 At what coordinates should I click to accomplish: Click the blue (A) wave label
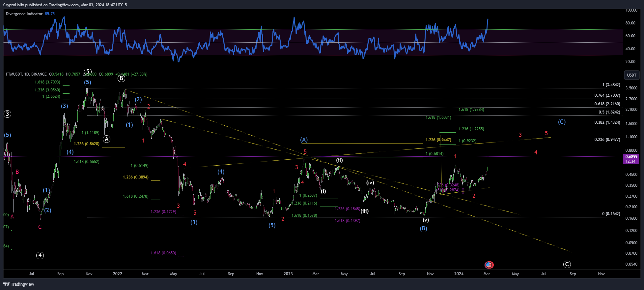[304, 140]
